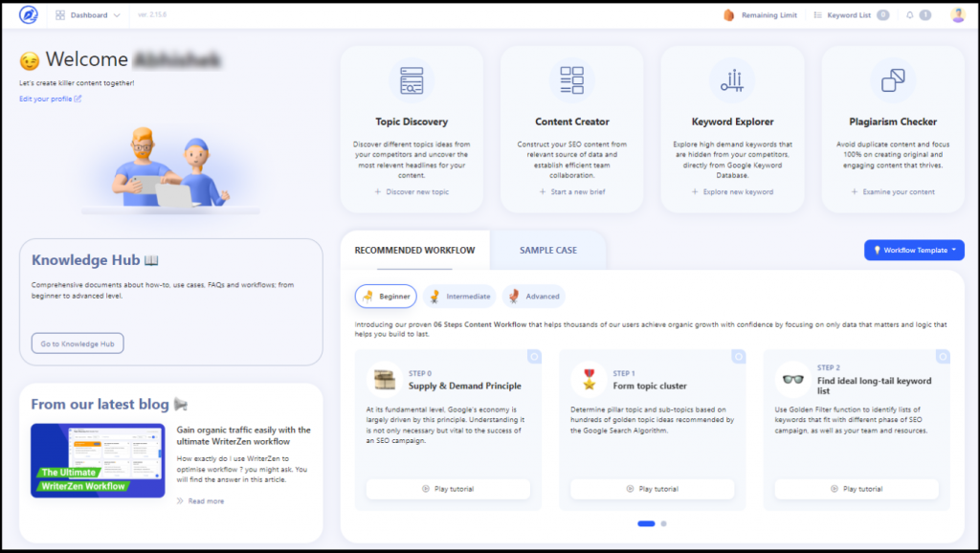Click the Remaining Limit bag icon
The height and width of the screenshot is (553, 980).
pos(728,15)
